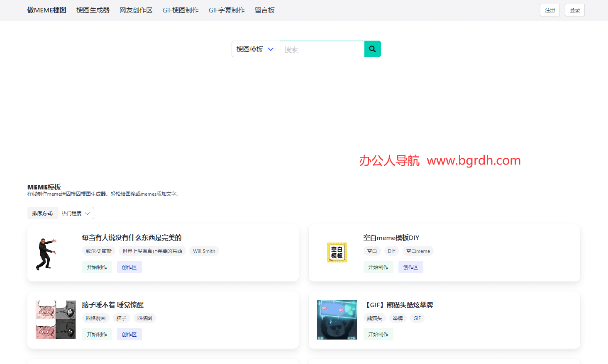Click the 做MEME梗图 site logo
608x364 pixels.
click(46, 10)
